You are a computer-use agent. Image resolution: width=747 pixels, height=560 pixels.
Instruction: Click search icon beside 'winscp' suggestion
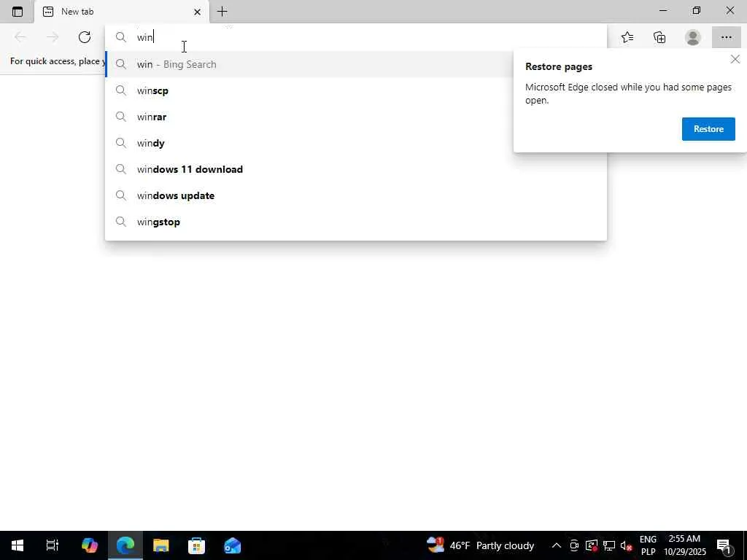coord(121,90)
